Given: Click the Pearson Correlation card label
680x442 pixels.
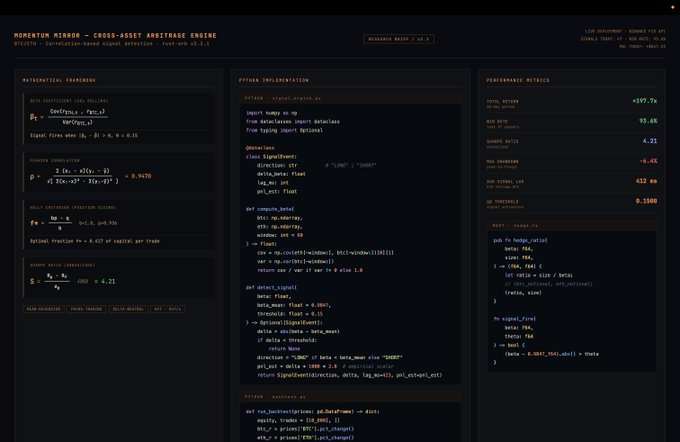Looking at the screenshot, I should pyautogui.click(x=55, y=160).
